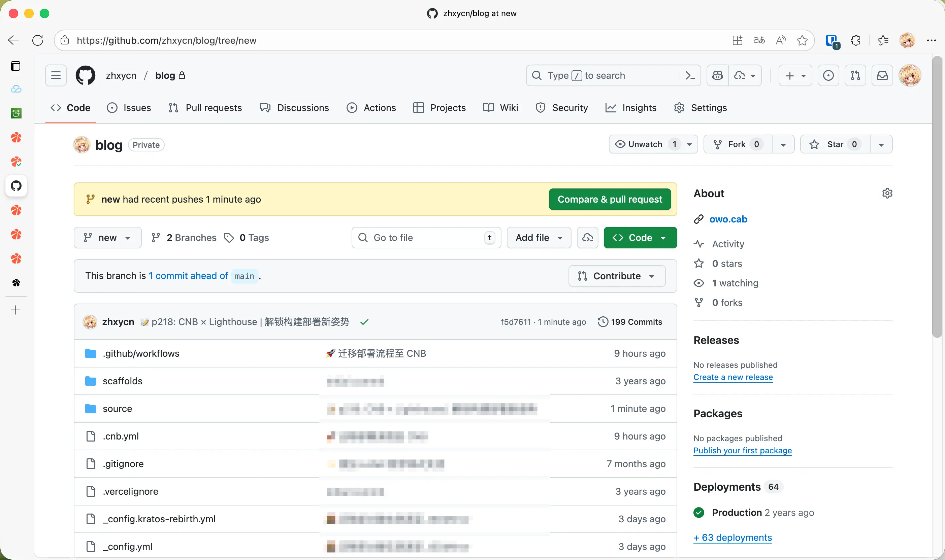Open the Contribute dropdown
This screenshot has height=560, width=945.
(616, 276)
